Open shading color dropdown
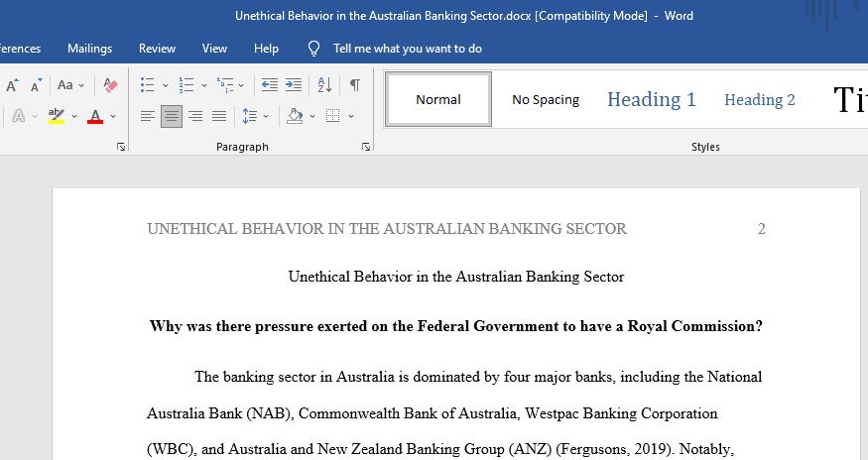Image resolution: width=868 pixels, height=460 pixels. [x=312, y=116]
